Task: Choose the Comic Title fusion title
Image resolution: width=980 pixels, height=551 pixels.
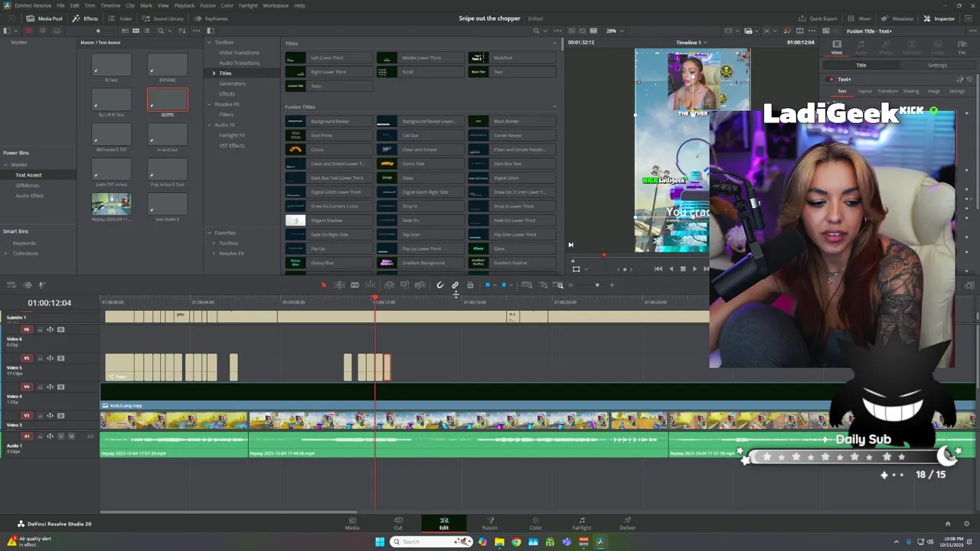Action: pos(420,164)
